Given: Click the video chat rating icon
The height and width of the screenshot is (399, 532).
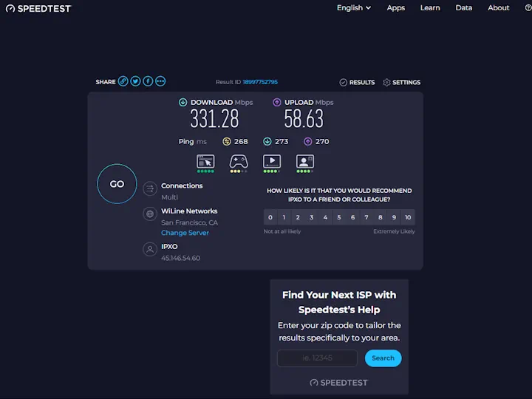Looking at the screenshot, I should tap(305, 163).
